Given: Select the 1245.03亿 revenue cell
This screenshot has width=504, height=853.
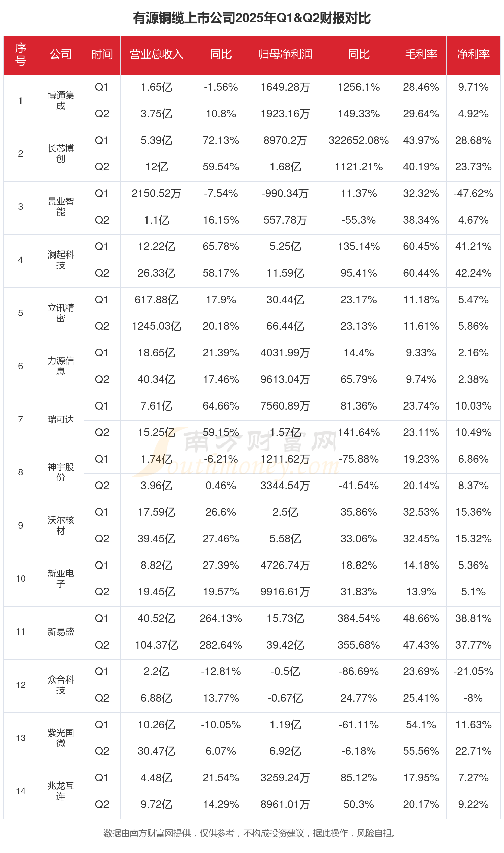Looking at the screenshot, I should pos(156,326).
